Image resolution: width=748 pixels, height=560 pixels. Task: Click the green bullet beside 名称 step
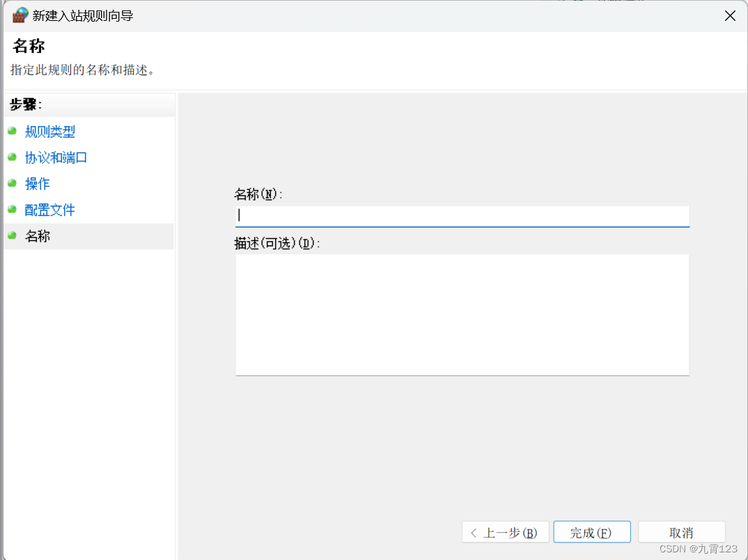13,235
